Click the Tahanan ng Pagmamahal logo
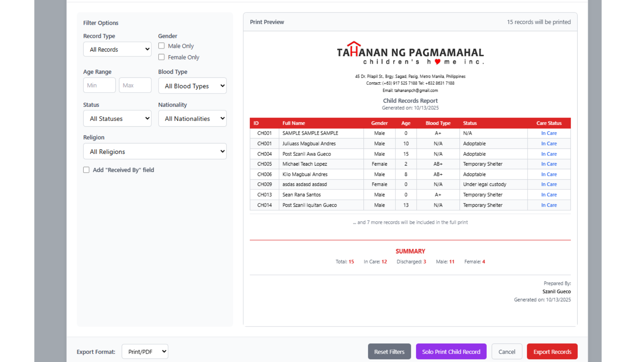 point(410,54)
